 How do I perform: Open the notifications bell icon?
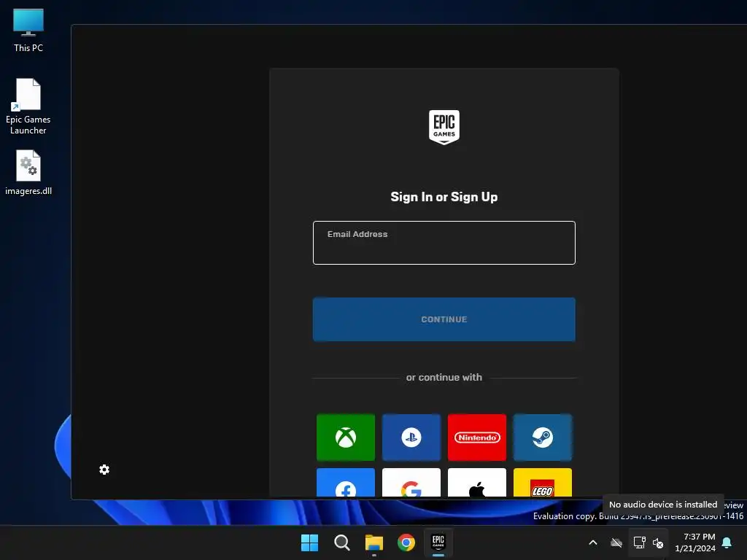727,542
